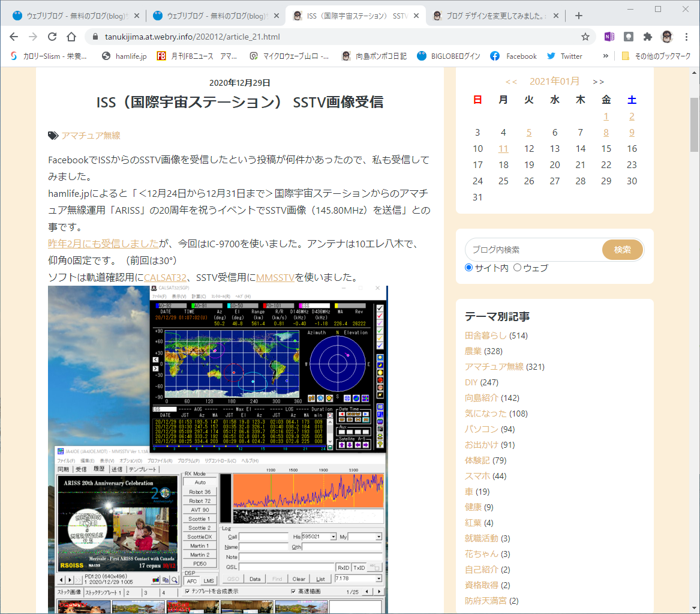The width and height of the screenshot is (700, 614).
Task: Open the 向島紹介 category
Action: (482, 398)
